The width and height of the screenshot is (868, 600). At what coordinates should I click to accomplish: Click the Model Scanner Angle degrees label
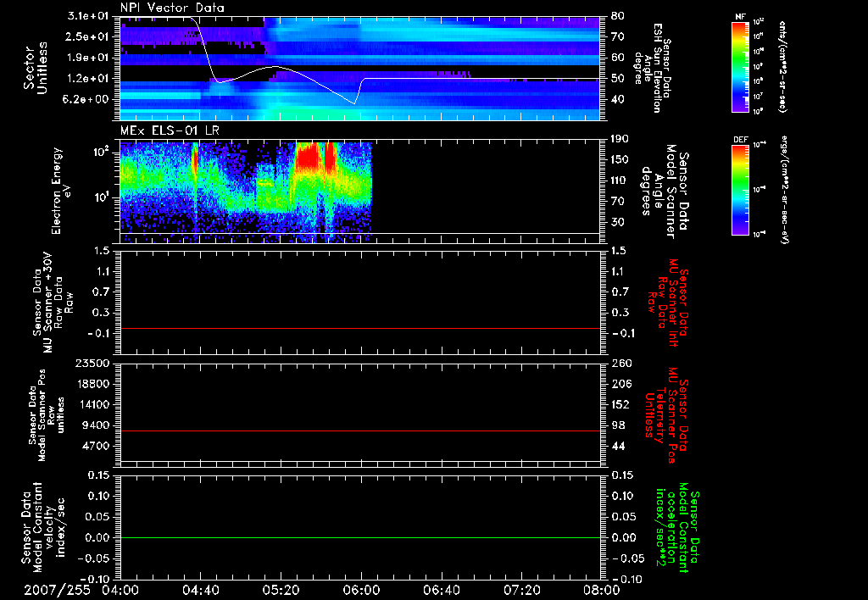tap(665, 192)
